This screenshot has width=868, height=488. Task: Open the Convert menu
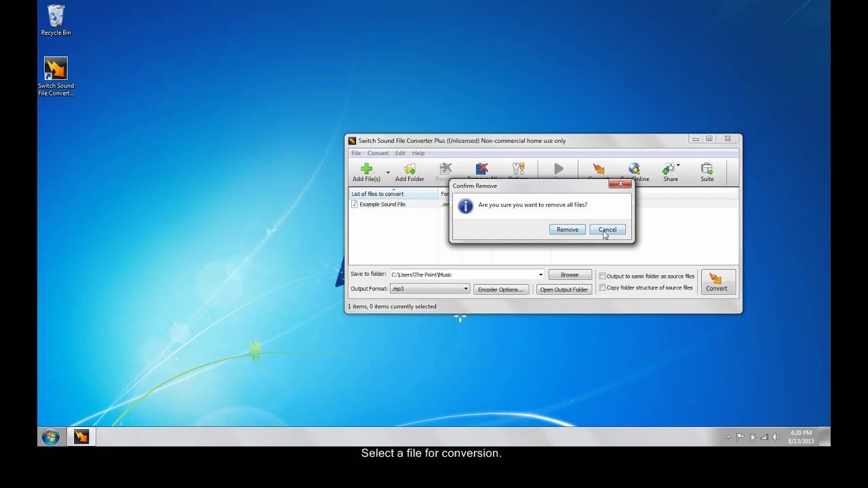pyautogui.click(x=378, y=153)
